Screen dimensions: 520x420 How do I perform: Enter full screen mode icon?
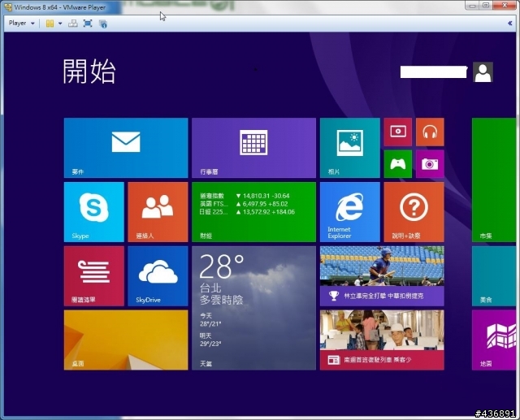(x=88, y=24)
